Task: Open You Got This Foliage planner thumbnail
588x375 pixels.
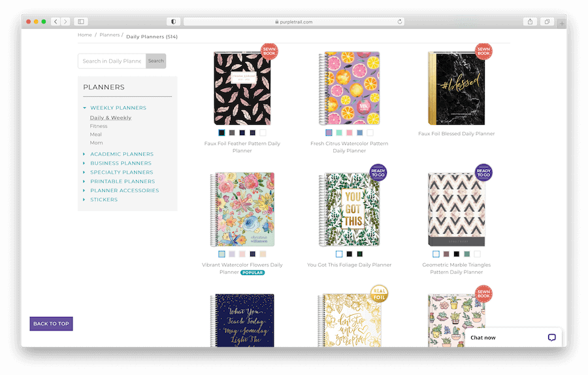Action: 349,209
